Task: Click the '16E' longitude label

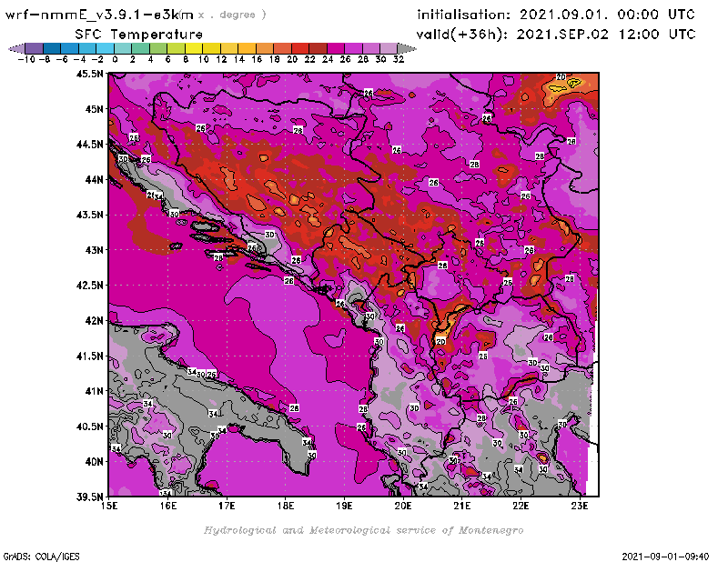Action: [168, 506]
